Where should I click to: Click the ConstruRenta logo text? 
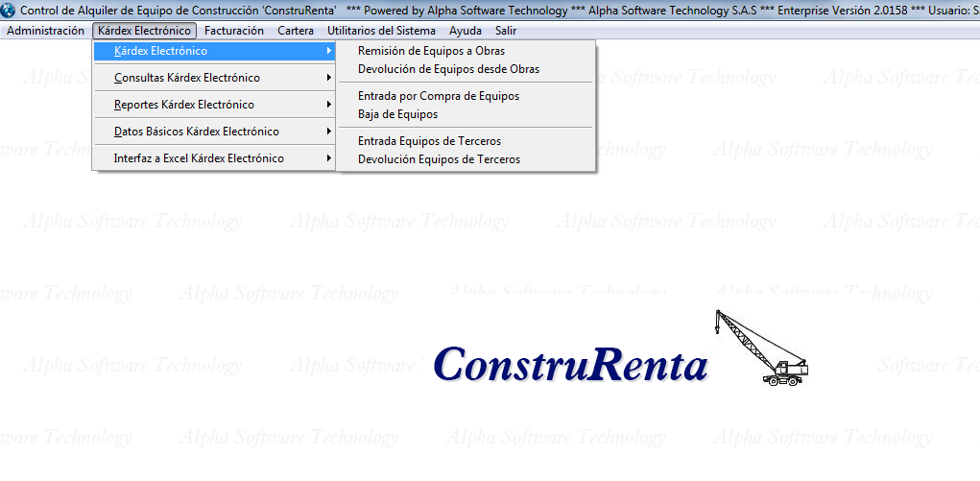pyautogui.click(x=571, y=364)
